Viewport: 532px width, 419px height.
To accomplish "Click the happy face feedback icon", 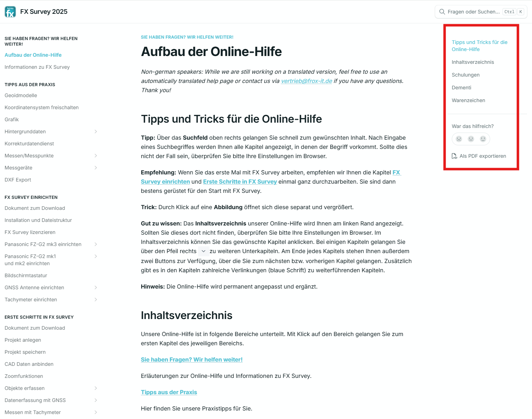I will click(483, 139).
